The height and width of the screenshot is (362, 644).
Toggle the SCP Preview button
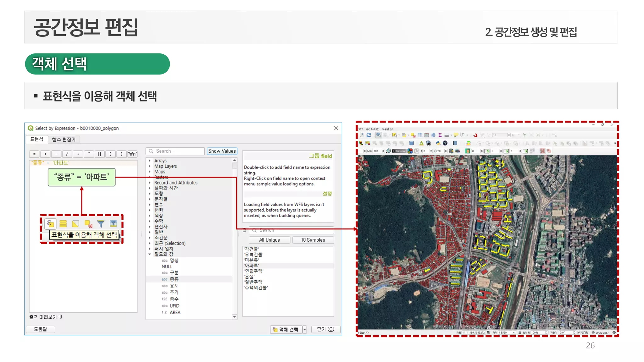click(x=399, y=151)
